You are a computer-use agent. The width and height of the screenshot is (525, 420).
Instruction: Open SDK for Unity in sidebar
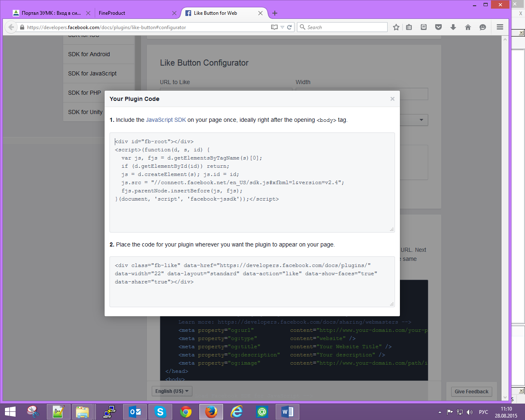pyautogui.click(x=85, y=112)
